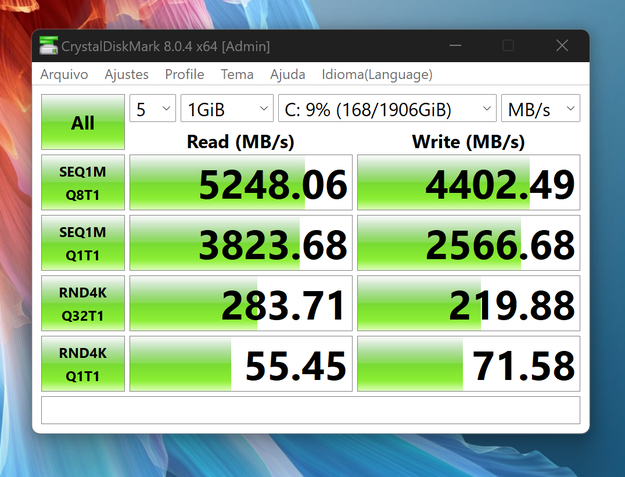
Task: Select the 4402.49 sequential write result
Action: [468, 183]
